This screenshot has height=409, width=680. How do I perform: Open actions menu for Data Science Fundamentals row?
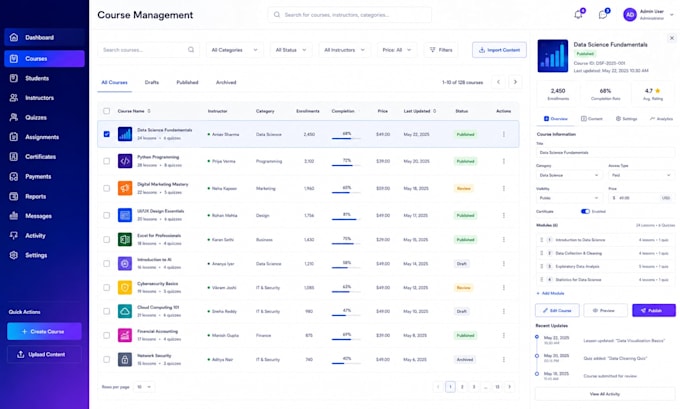503,134
